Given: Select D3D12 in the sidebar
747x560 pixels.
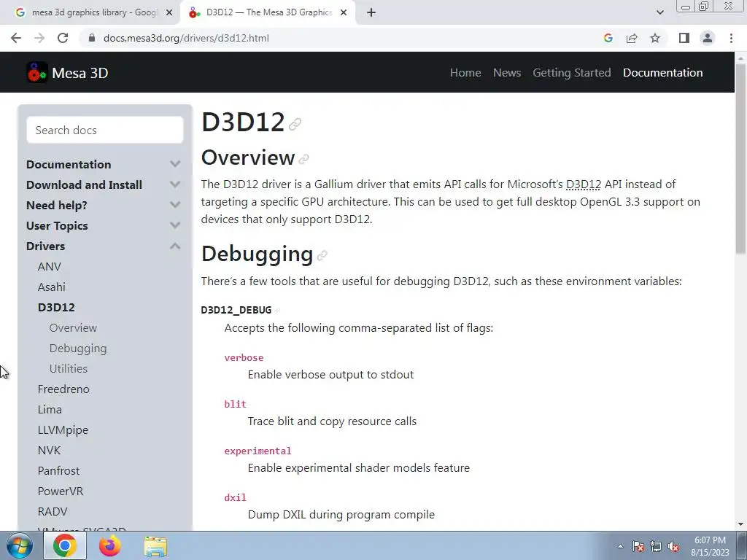Looking at the screenshot, I should (56, 308).
